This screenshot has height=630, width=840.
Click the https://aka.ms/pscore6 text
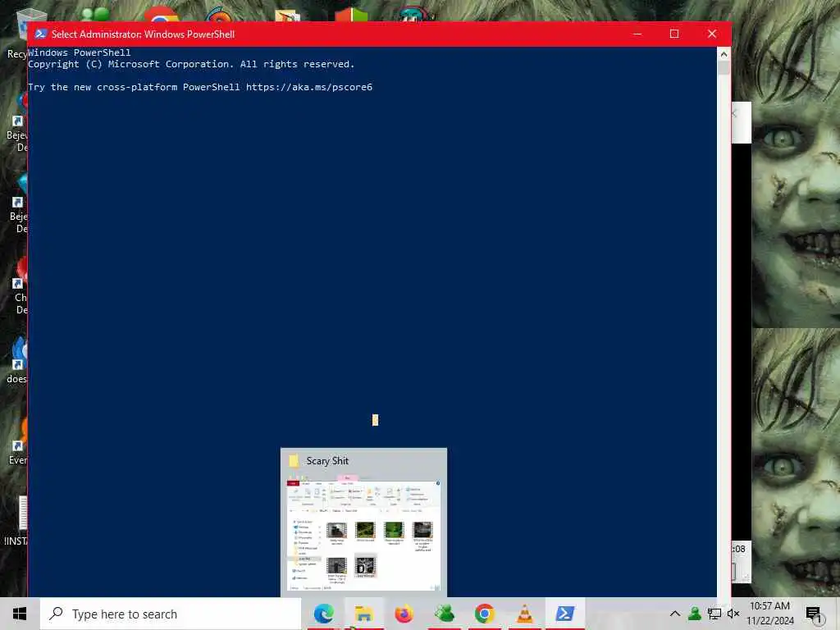tap(309, 87)
